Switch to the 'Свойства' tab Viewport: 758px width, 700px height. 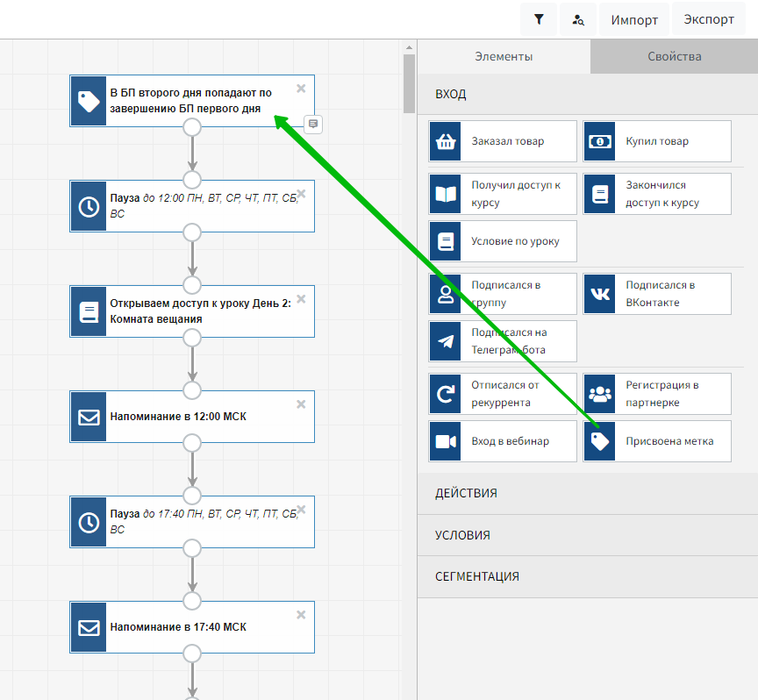[674, 56]
